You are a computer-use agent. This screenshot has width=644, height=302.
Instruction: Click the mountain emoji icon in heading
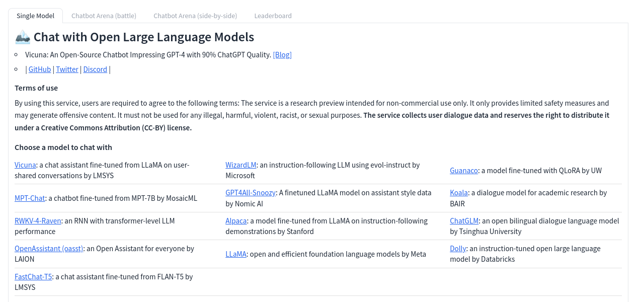[x=23, y=37]
